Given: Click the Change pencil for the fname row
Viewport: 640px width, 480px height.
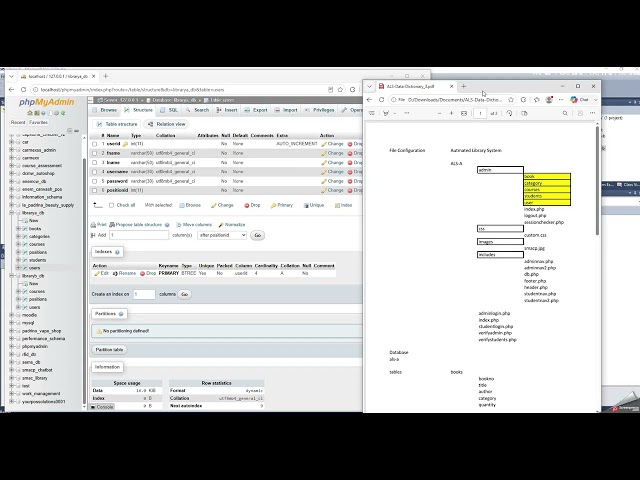Looking at the screenshot, I should [x=324, y=153].
